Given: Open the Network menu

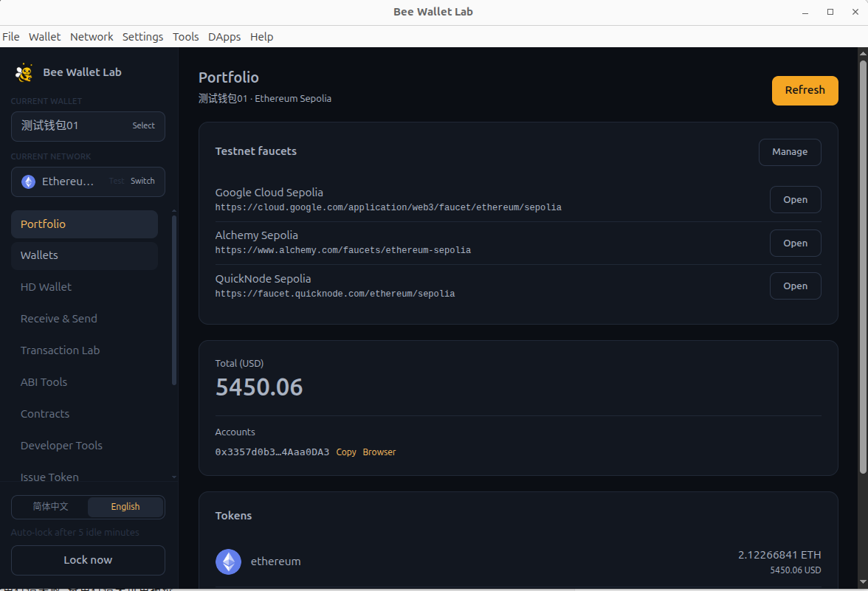Looking at the screenshot, I should tap(92, 37).
